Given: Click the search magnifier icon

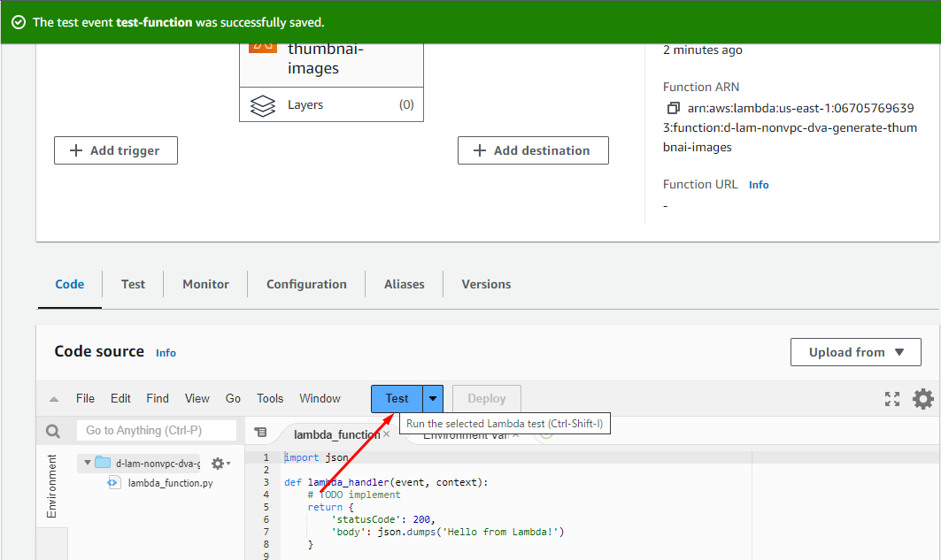Looking at the screenshot, I should (53, 431).
